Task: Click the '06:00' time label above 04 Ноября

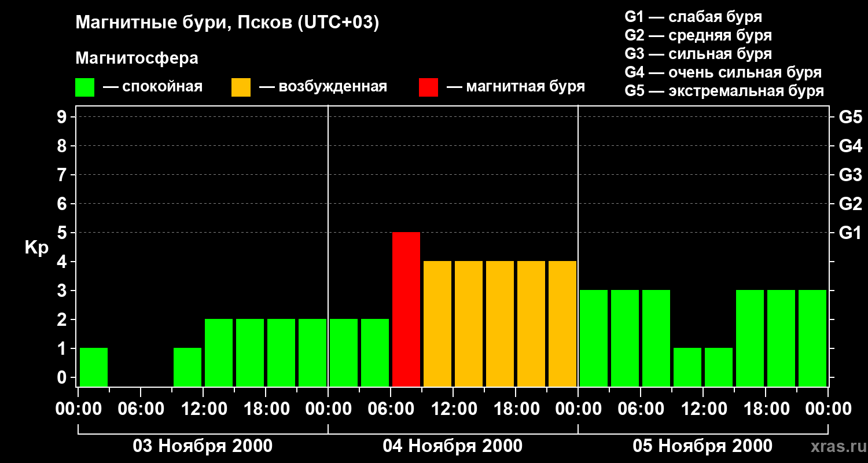Action: click(390, 409)
